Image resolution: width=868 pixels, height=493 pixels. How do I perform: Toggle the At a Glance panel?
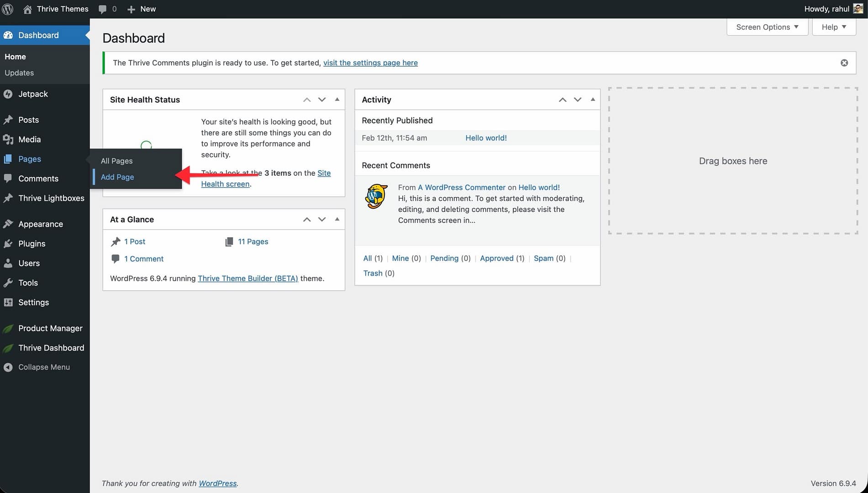coord(337,220)
